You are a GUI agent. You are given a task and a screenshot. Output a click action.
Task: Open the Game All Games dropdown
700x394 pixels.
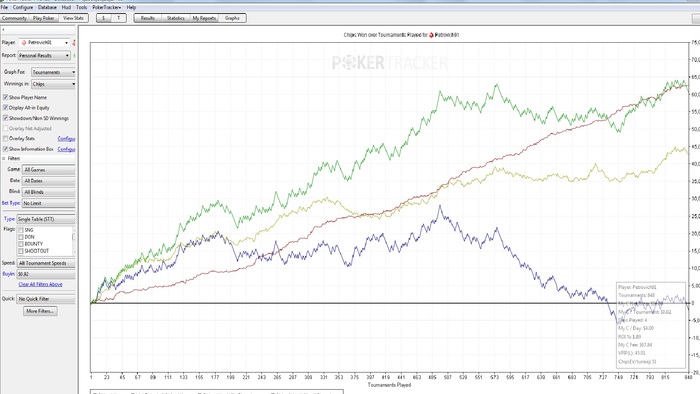pyautogui.click(x=48, y=170)
